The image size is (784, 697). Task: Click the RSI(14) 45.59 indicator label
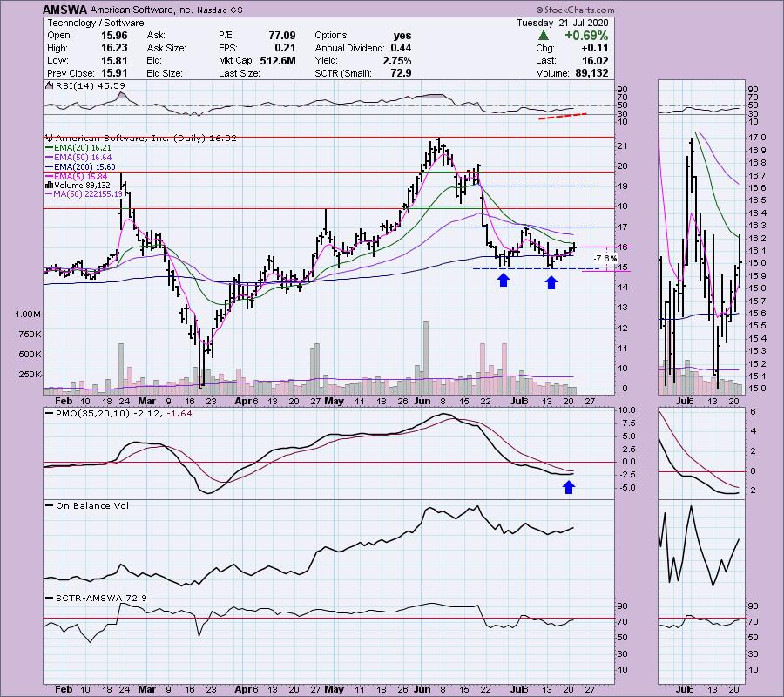85,85
